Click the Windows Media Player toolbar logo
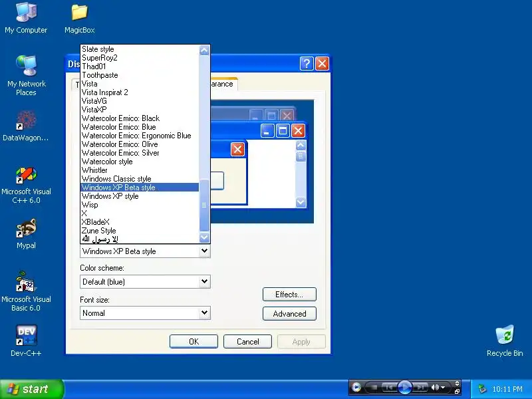532x399 pixels. point(356,387)
